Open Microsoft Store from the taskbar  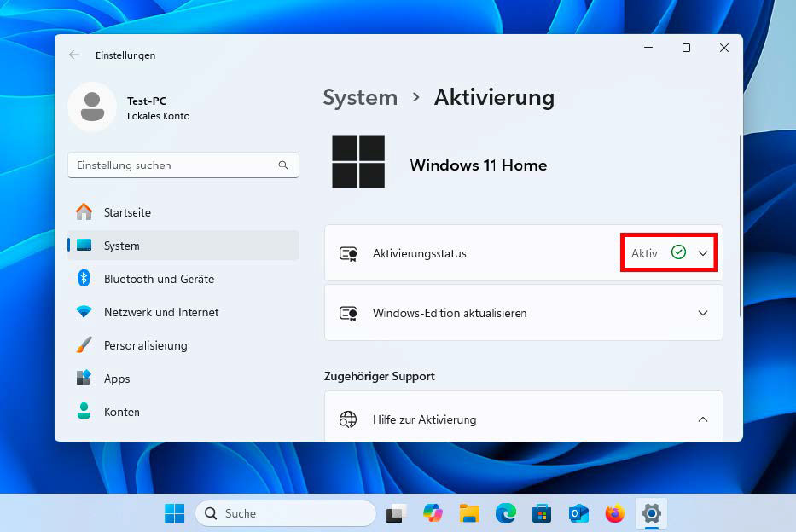pyautogui.click(x=542, y=514)
